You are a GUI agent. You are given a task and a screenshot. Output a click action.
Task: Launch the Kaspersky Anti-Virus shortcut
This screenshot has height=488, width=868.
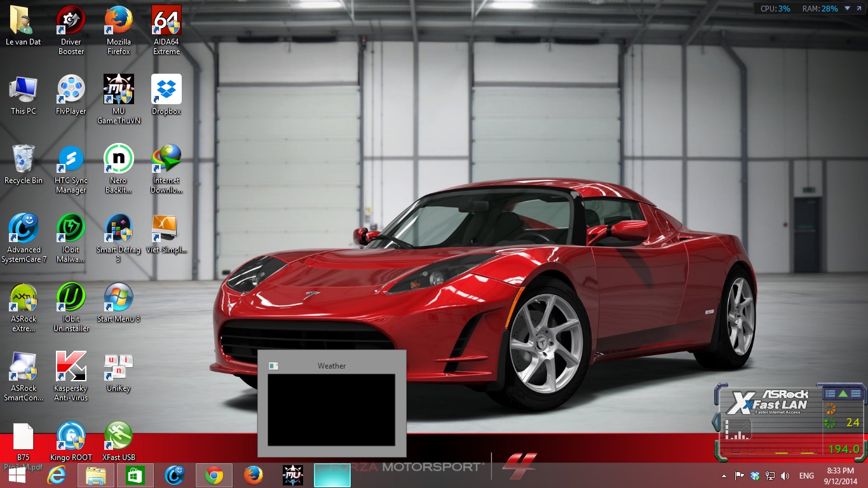71,377
